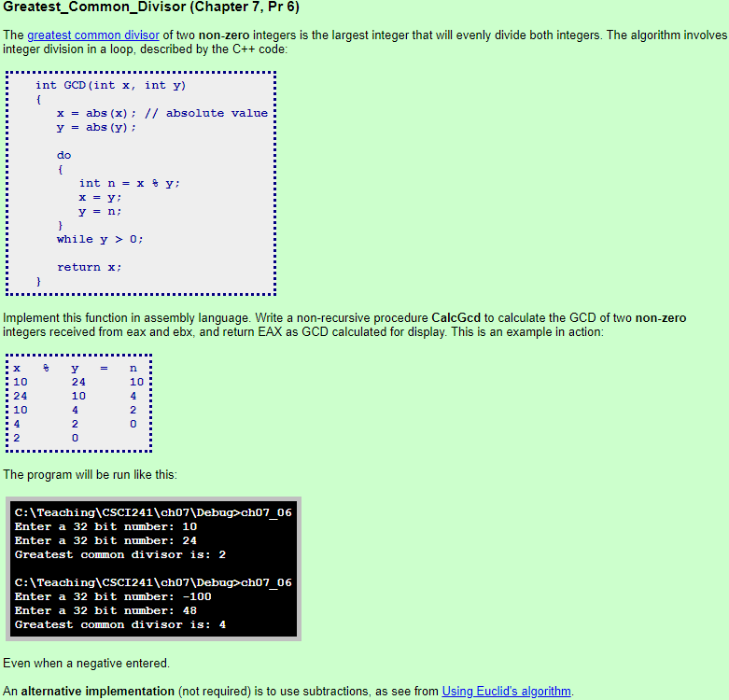This screenshot has height=700, width=729.
Task: Open the greatest common divisor link
Action: 93,35
